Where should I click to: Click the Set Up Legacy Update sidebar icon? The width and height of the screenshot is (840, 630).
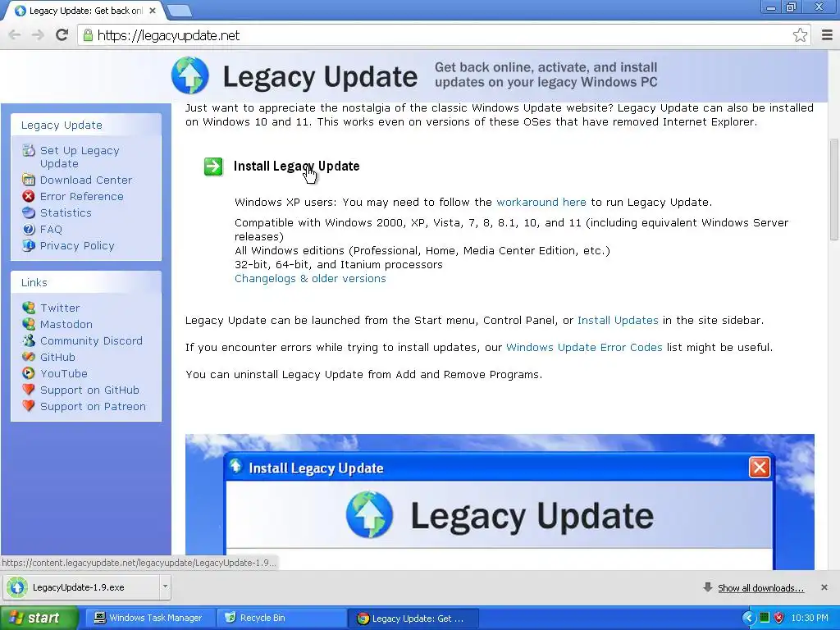point(29,151)
